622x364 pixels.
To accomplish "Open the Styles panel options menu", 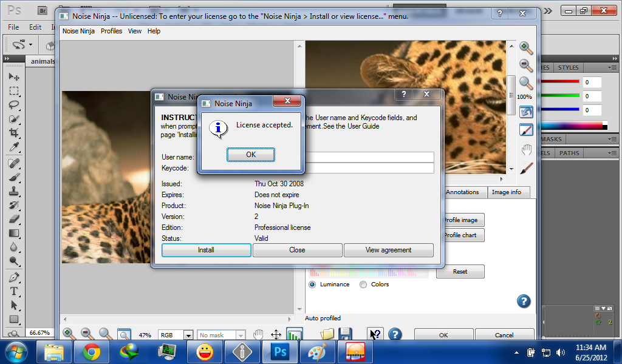I will 612,67.
